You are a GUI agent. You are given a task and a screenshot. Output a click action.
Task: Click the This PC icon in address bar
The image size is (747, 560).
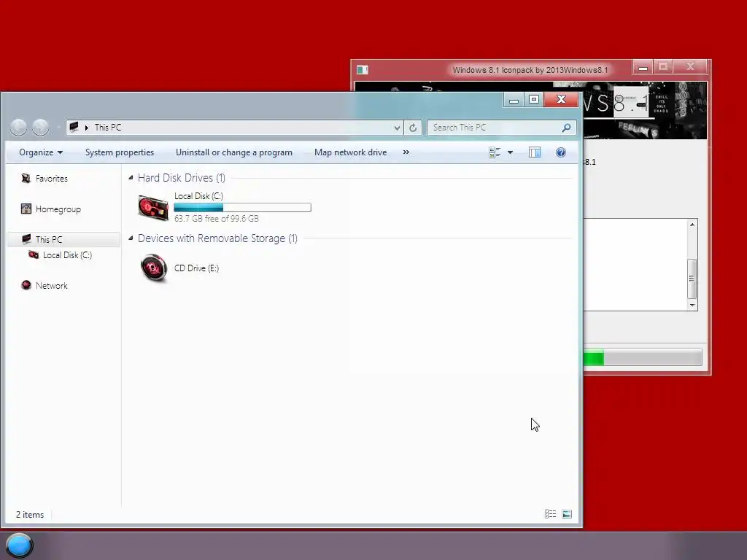coord(74,127)
